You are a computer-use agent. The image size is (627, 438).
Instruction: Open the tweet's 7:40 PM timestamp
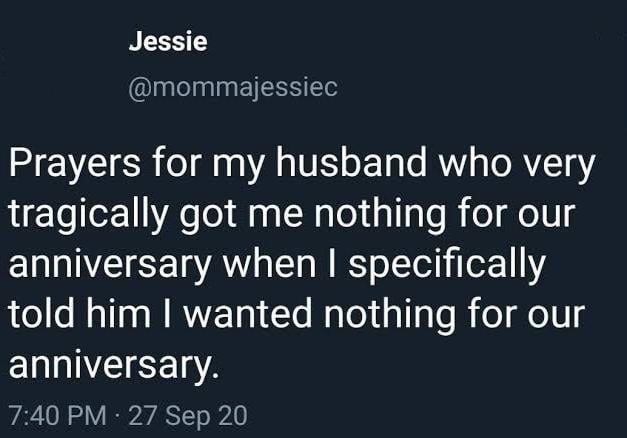58,416
